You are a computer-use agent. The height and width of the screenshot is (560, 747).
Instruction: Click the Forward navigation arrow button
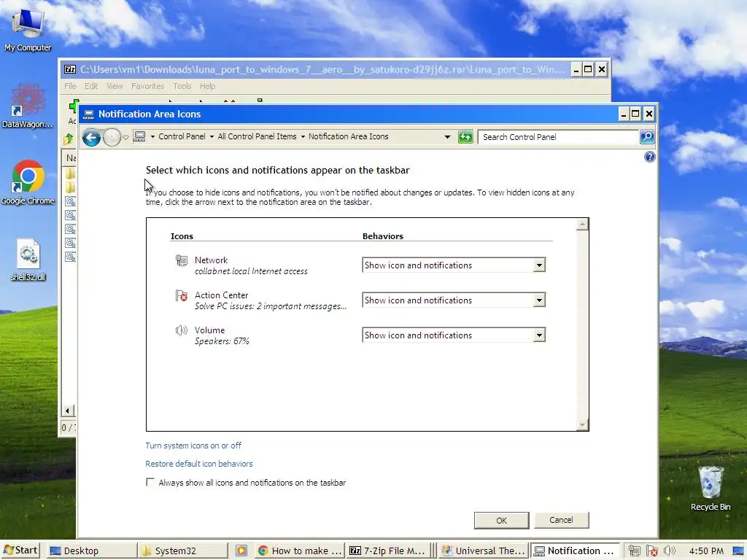[x=112, y=138]
